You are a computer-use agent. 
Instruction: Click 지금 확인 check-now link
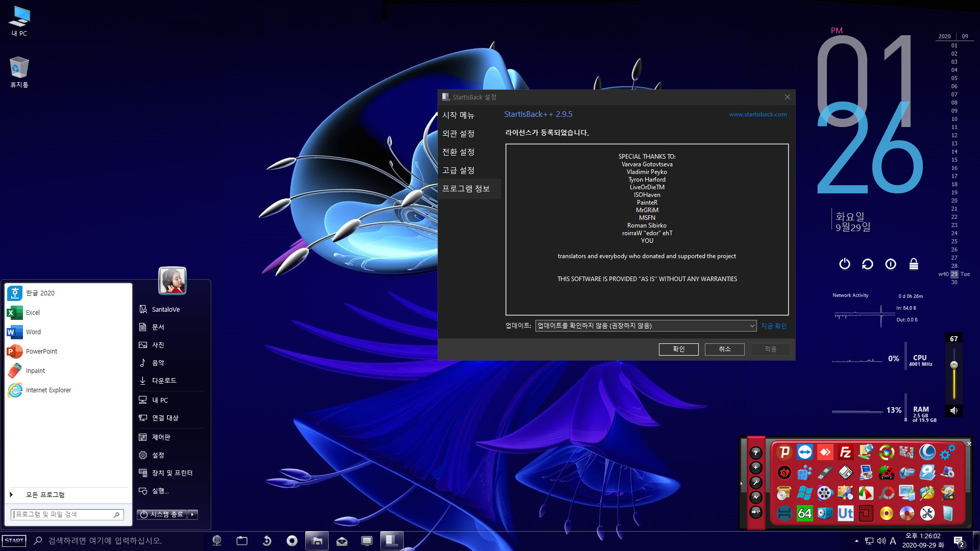click(x=774, y=326)
